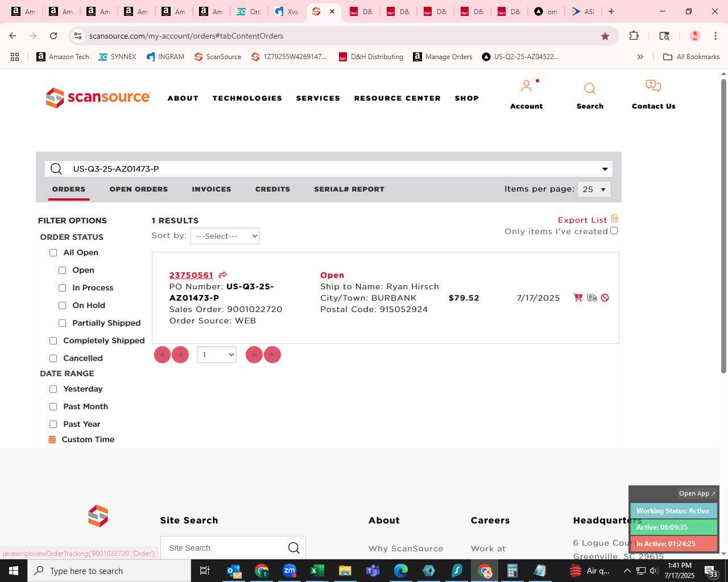Open the Chrome profile avatar

694,36
